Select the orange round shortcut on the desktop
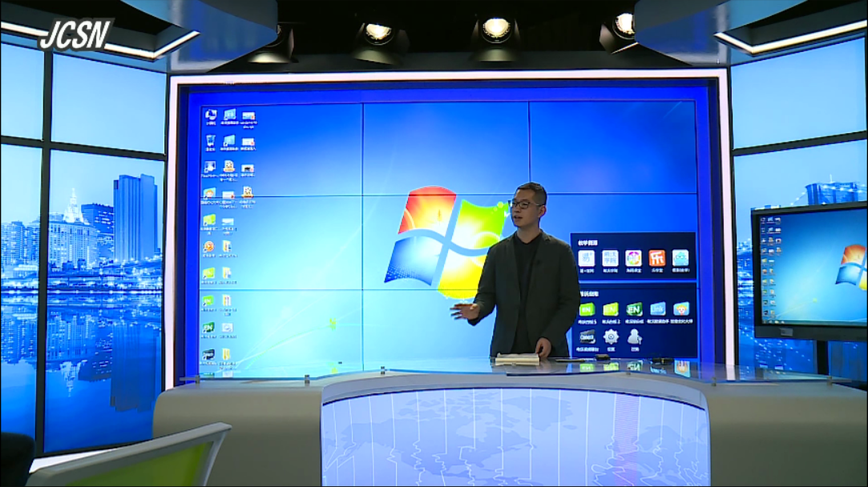This screenshot has width=868, height=487. click(208, 246)
